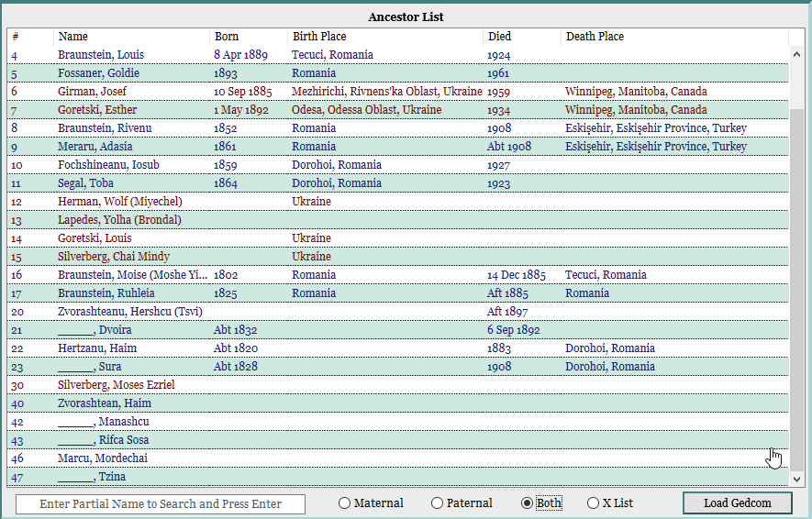
Task: Select the Both radio button
Action: click(x=541, y=503)
